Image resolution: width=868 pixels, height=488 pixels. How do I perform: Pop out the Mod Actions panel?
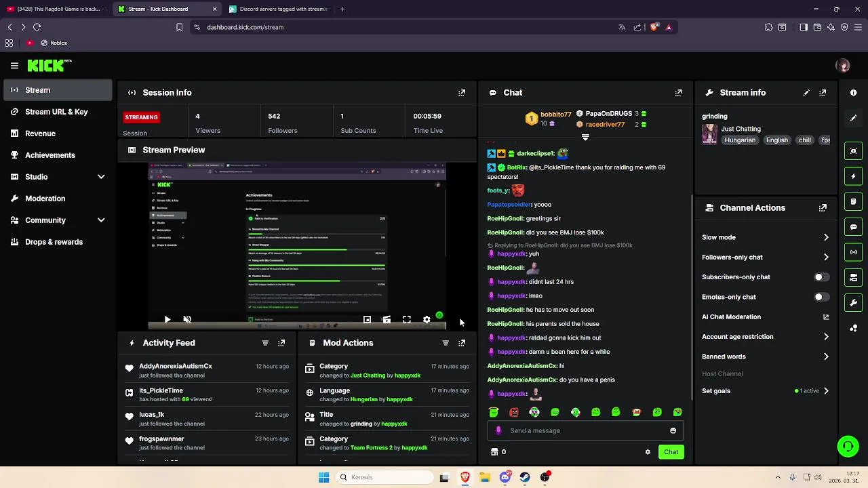coord(462,343)
